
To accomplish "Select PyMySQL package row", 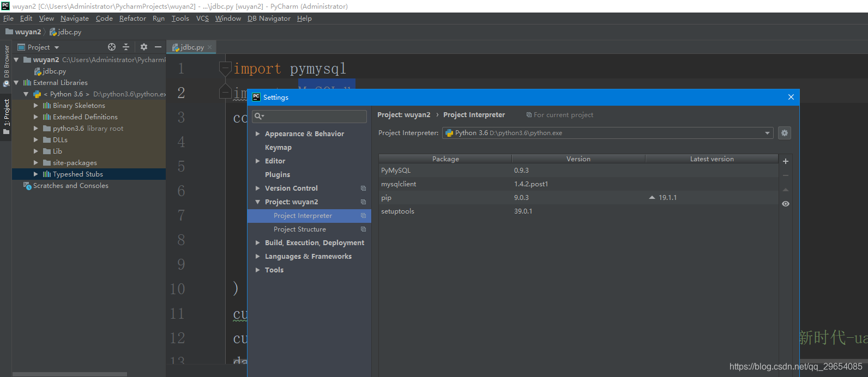I will pos(578,171).
